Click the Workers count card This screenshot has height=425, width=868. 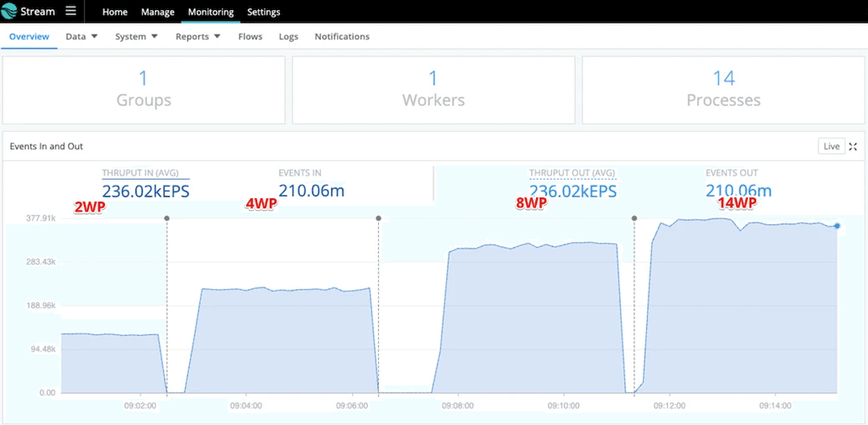click(434, 89)
